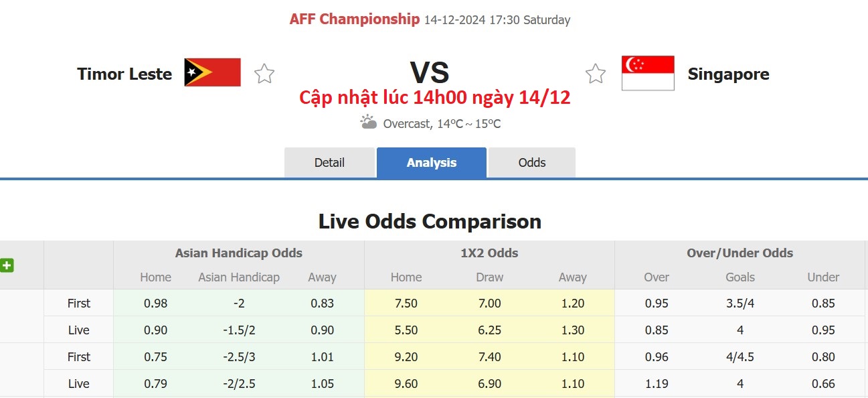Select the 3.5/4 Goals cell

(x=740, y=303)
